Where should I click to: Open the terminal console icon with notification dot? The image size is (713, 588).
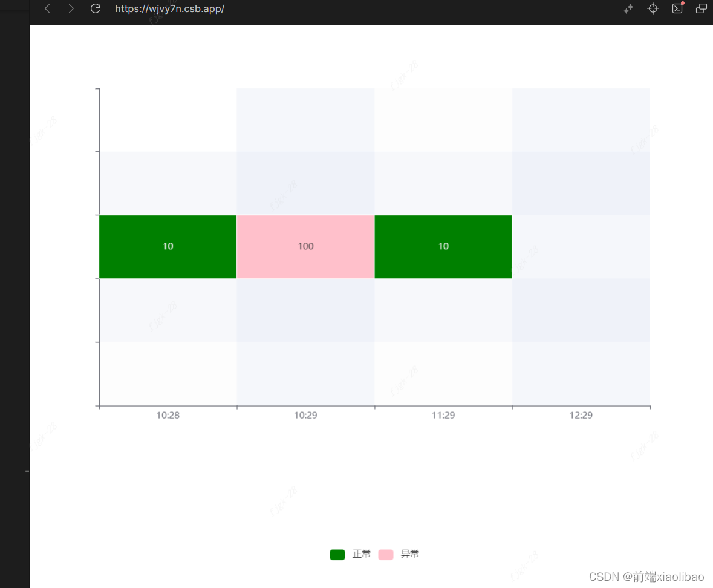coord(677,9)
